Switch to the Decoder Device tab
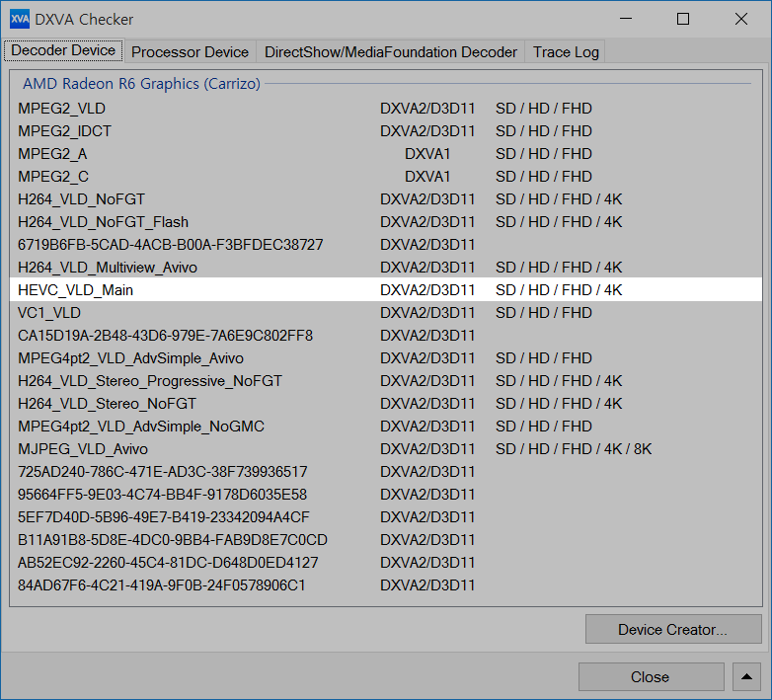The width and height of the screenshot is (772, 700). (63, 50)
